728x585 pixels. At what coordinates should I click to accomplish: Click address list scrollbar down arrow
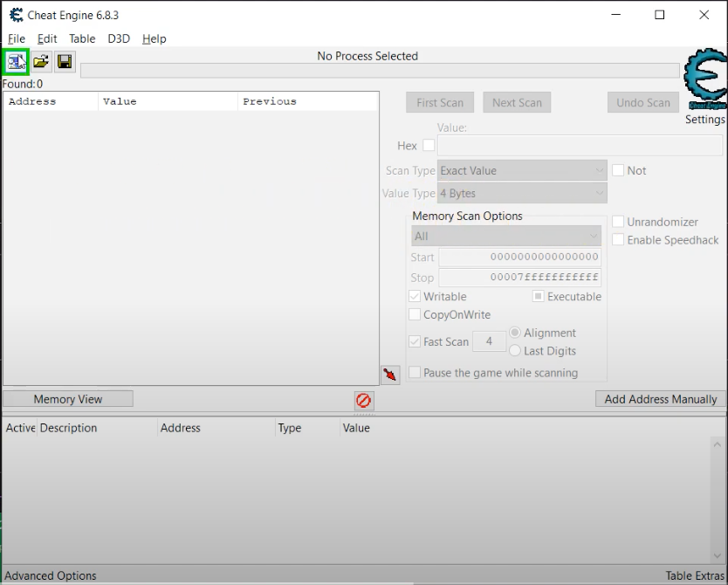tap(718, 555)
